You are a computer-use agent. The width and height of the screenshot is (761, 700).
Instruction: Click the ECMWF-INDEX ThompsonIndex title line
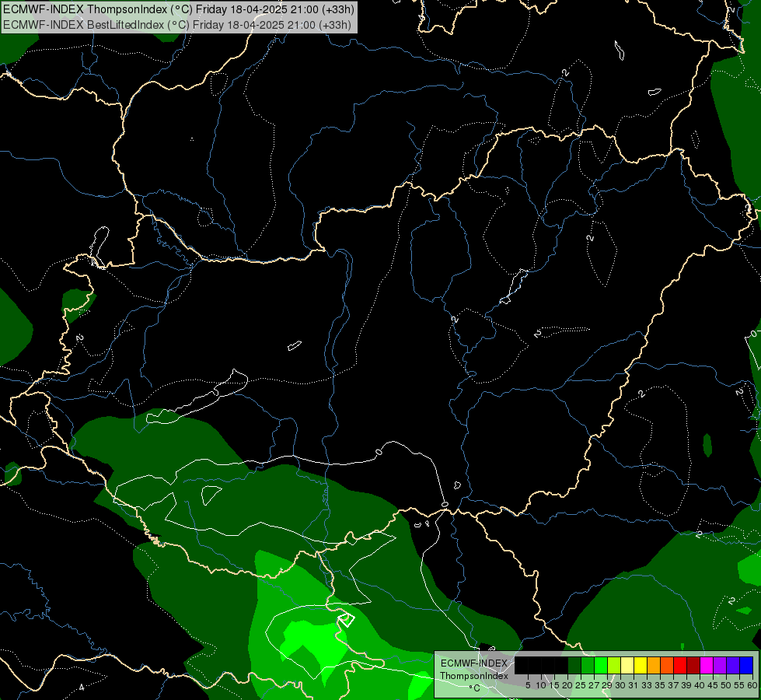[179, 9]
